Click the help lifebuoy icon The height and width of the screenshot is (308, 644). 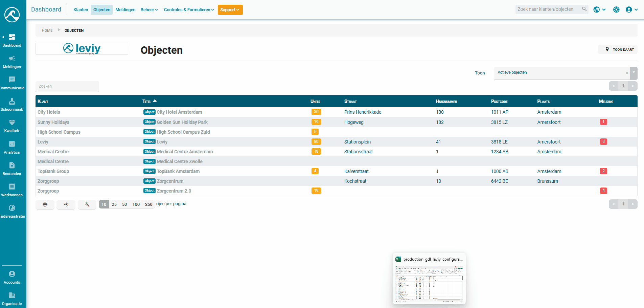(x=616, y=9)
